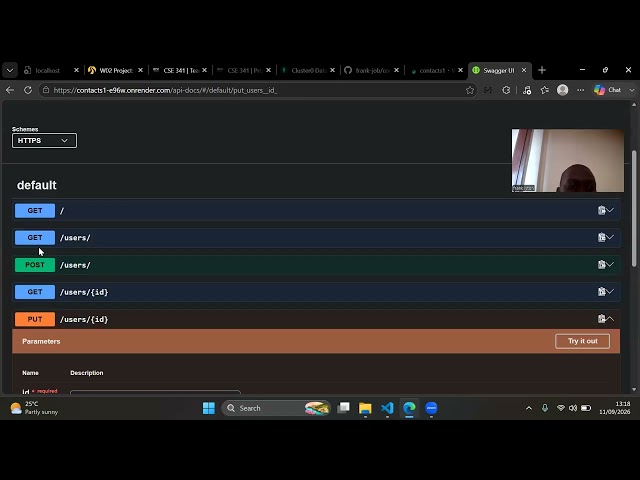Click the microphone tray icon
Viewport: 640px width, 480px height.
tap(545, 408)
